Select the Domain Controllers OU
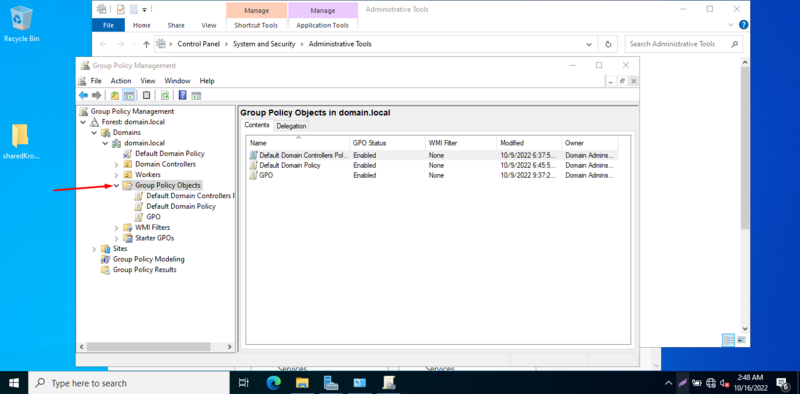The width and height of the screenshot is (800, 394). click(x=165, y=164)
